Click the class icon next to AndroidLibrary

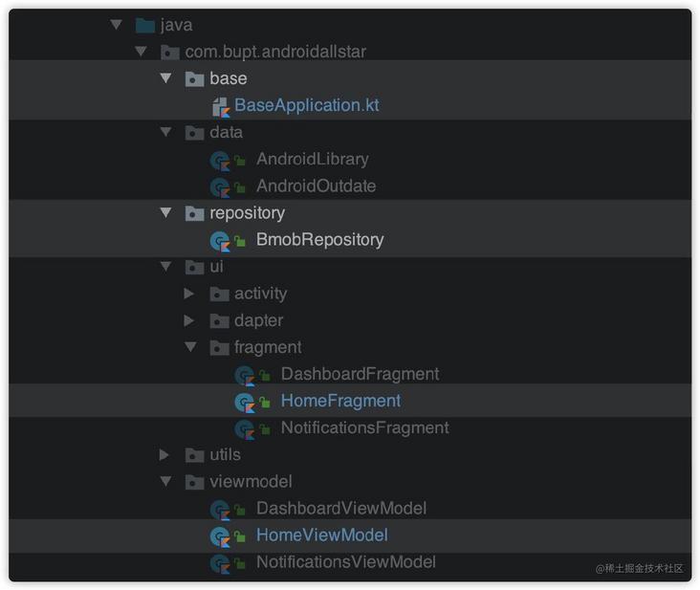click(x=220, y=160)
